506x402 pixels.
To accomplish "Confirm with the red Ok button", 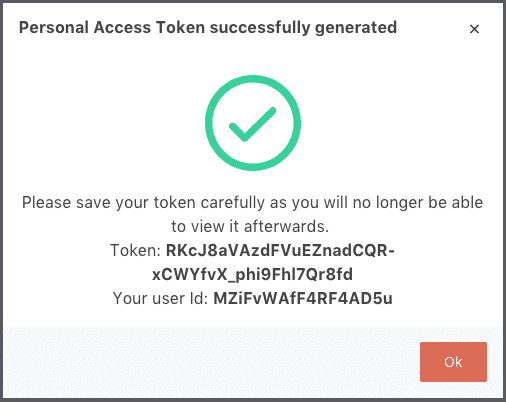I will [453, 362].
